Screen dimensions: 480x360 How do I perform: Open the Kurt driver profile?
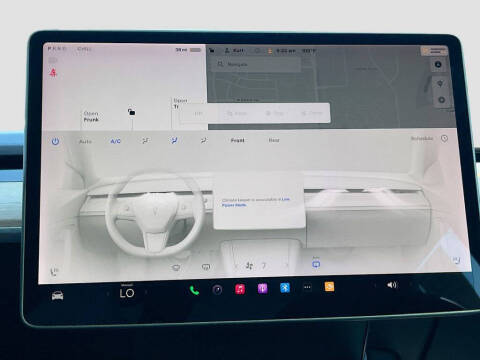pos(235,51)
